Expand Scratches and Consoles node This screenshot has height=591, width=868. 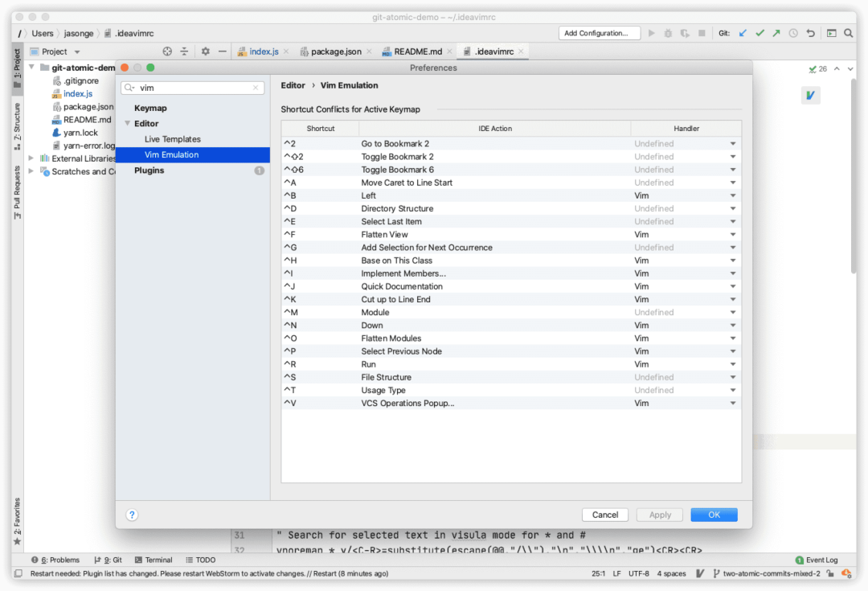coord(31,171)
